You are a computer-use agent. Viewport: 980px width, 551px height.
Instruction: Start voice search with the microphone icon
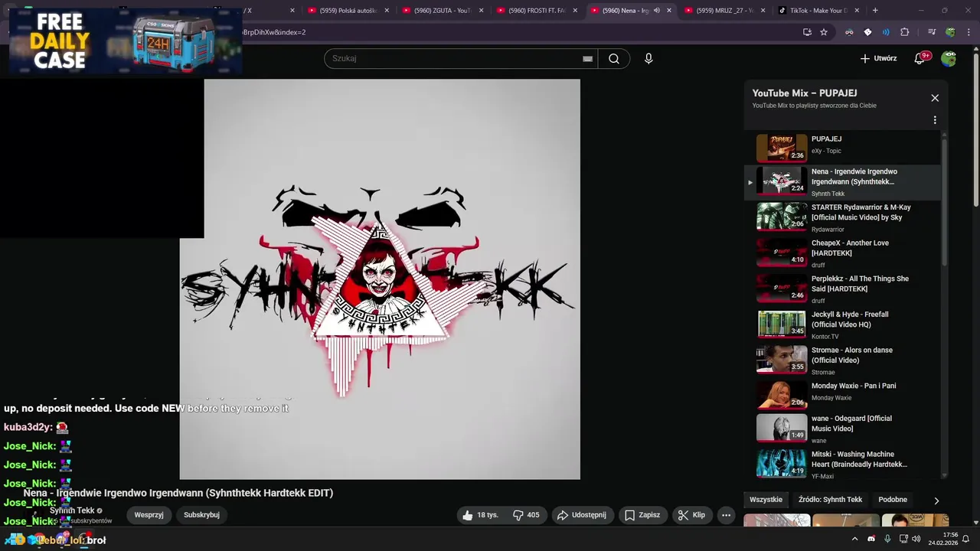648,59
